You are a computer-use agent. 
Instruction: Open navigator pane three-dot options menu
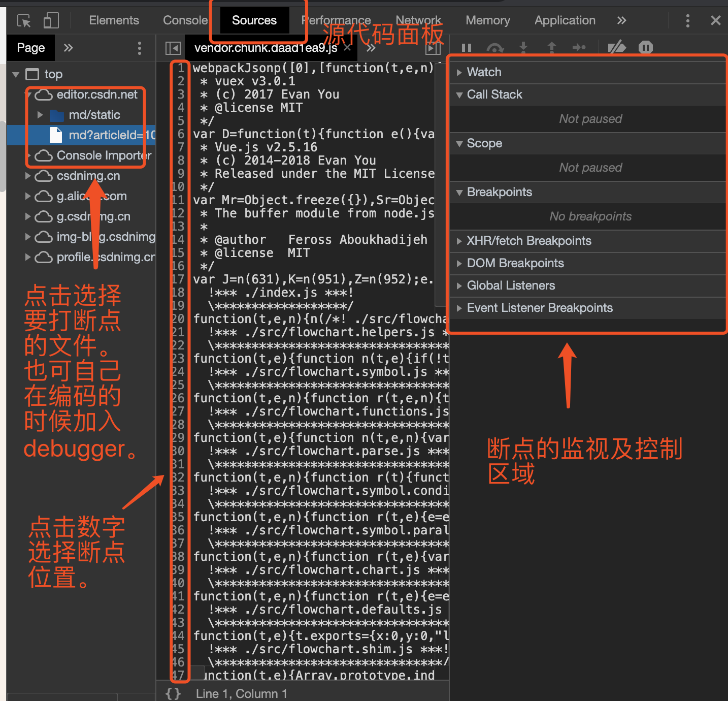(140, 48)
